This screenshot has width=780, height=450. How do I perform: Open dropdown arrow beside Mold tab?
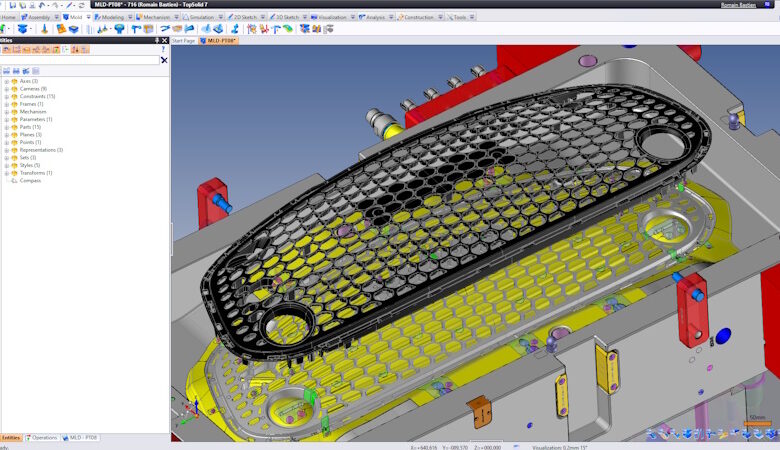pyautogui.click(x=89, y=17)
